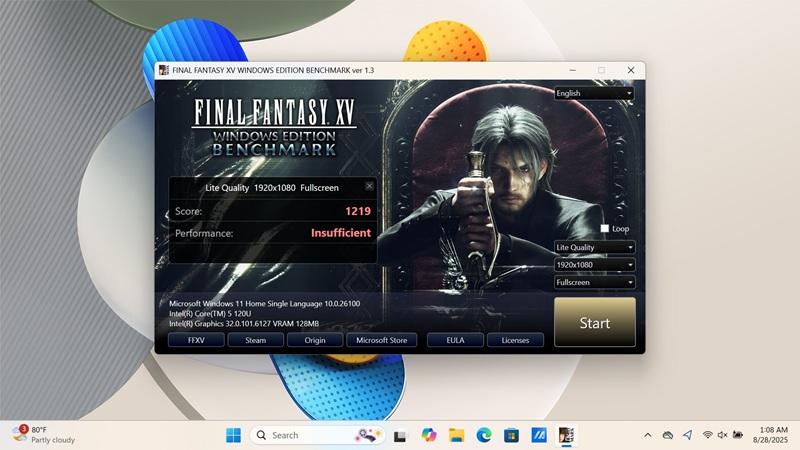Click the Final Fantasy XV benchmark taskbar icon
The width and height of the screenshot is (800, 450).
click(x=566, y=435)
